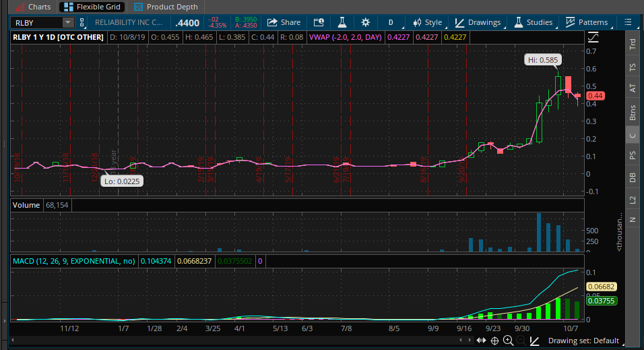Click the symbol link clip icon
Image resolution: width=644 pixels, height=350 pixels.
coord(82,22)
